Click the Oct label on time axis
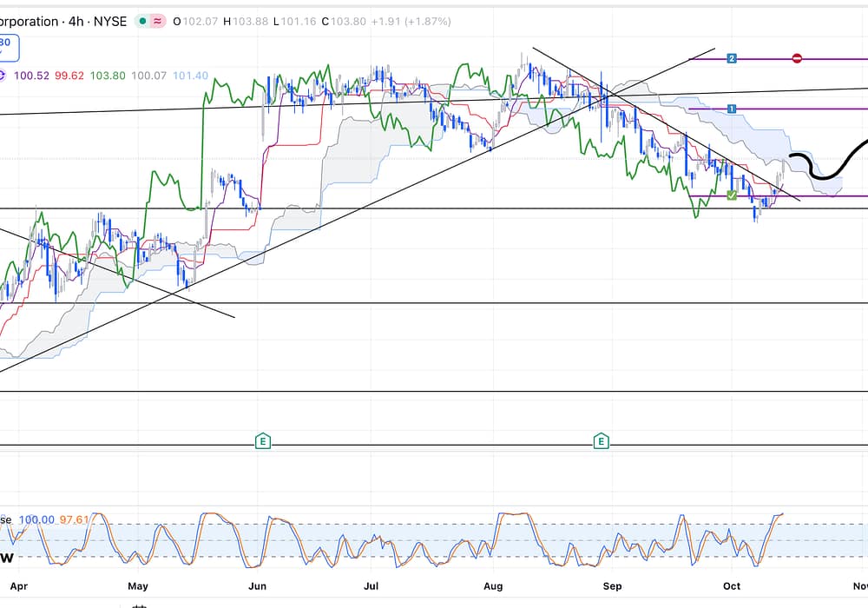The image size is (868, 608). coord(733,586)
